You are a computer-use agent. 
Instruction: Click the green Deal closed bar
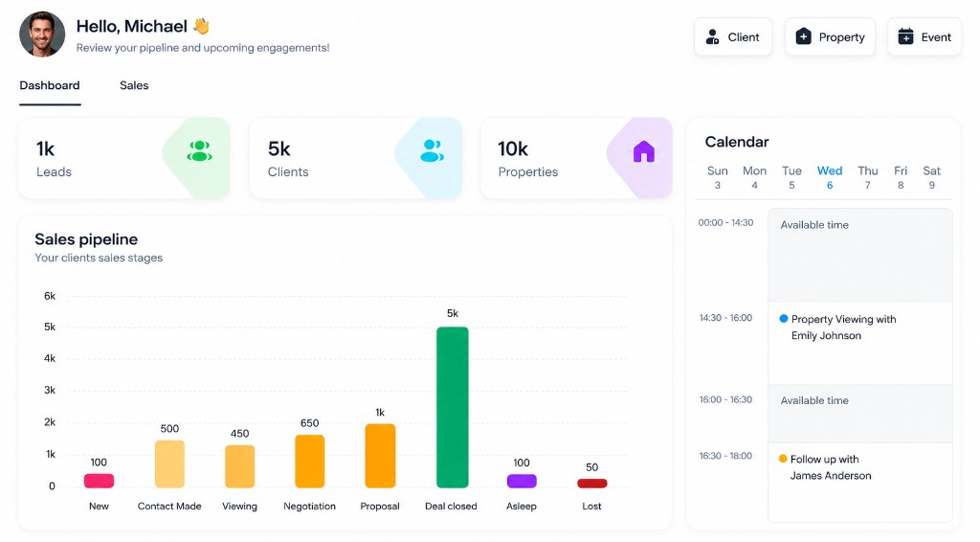[x=452, y=407]
